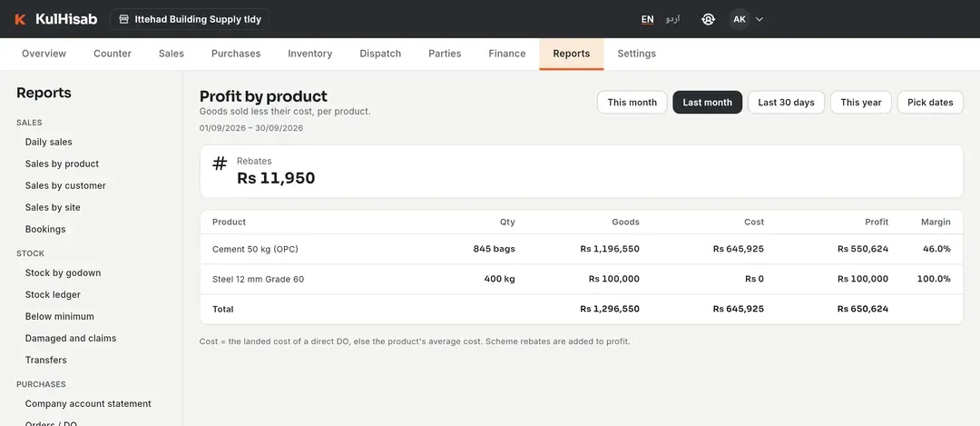This screenshot has width=980, height=426.
Task: Click the store icon beside Ittehad Building Supply
Action: 123,19
